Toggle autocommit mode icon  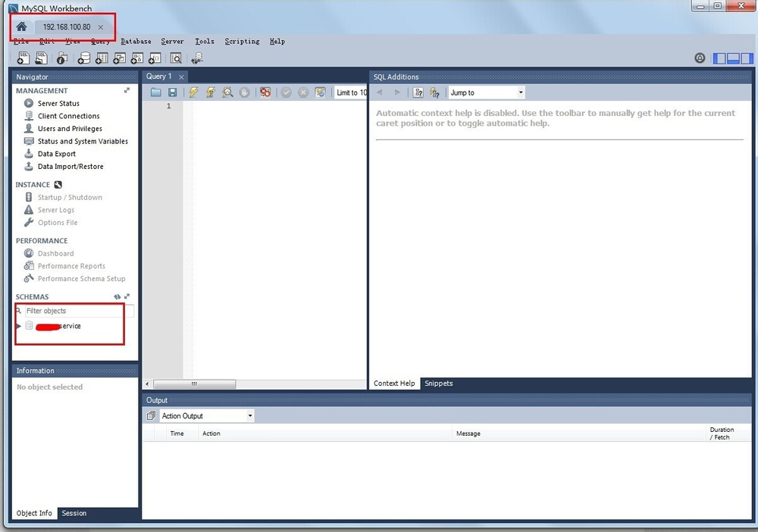[320, 92]
